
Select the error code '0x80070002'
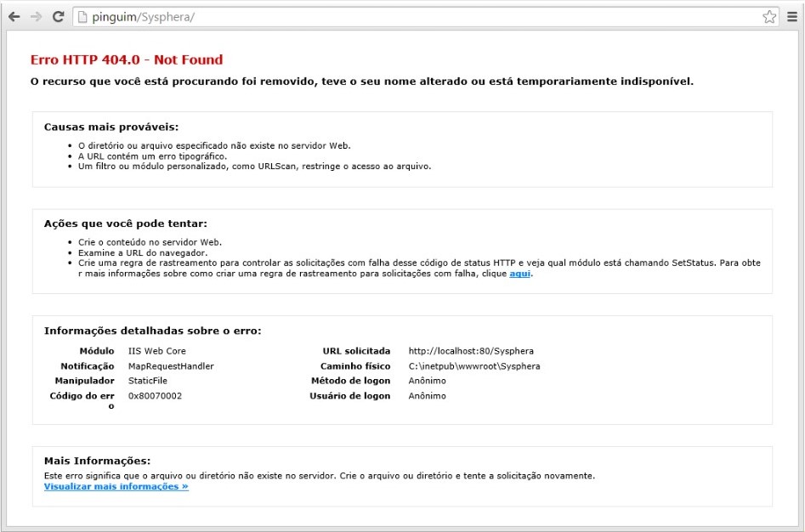[x=155, y=396]
